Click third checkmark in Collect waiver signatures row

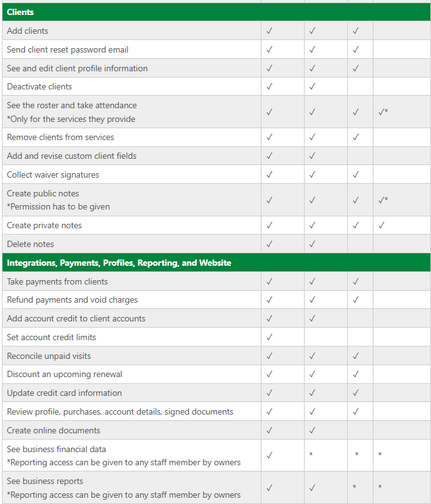[x=355, y=174]
